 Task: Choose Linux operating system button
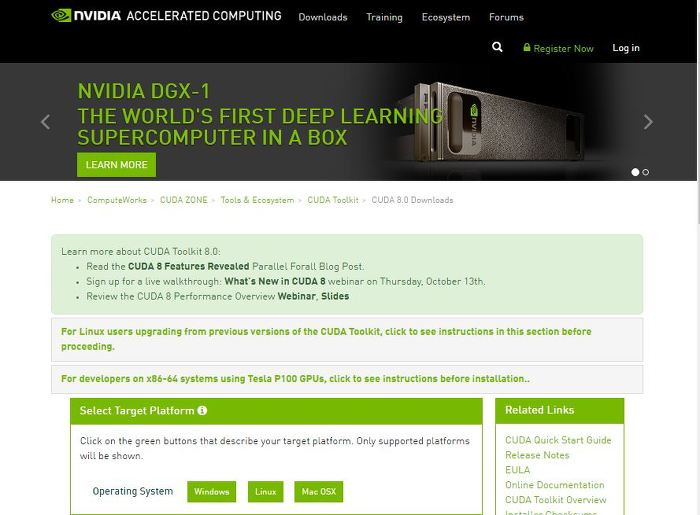(266, 491)
